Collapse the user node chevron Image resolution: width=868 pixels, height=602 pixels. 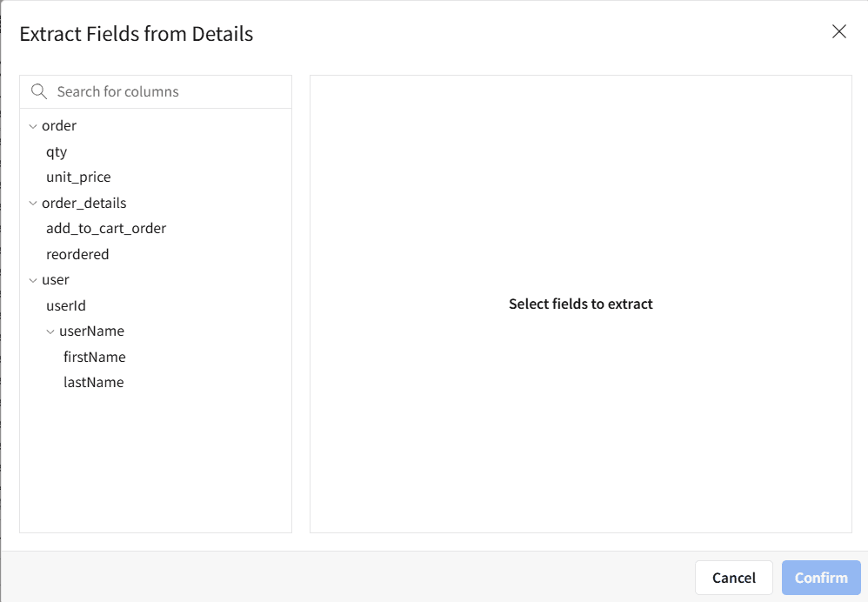33,280
